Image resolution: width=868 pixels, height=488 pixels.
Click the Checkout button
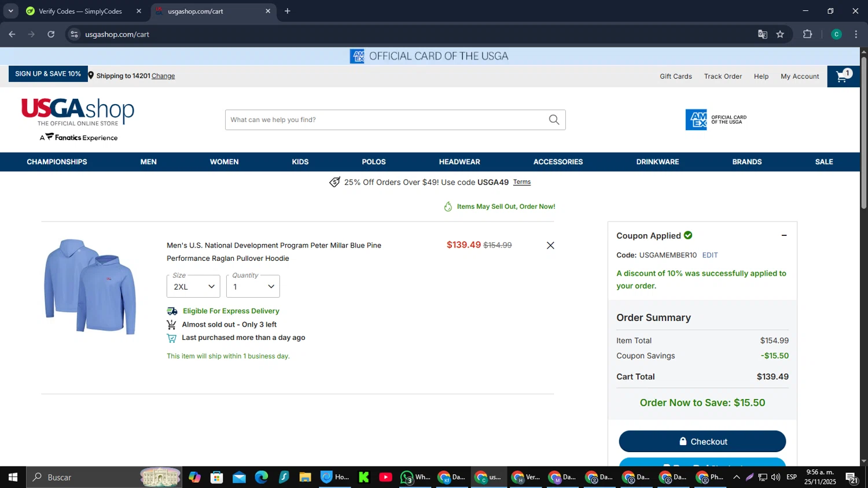(x=703, y=442)
